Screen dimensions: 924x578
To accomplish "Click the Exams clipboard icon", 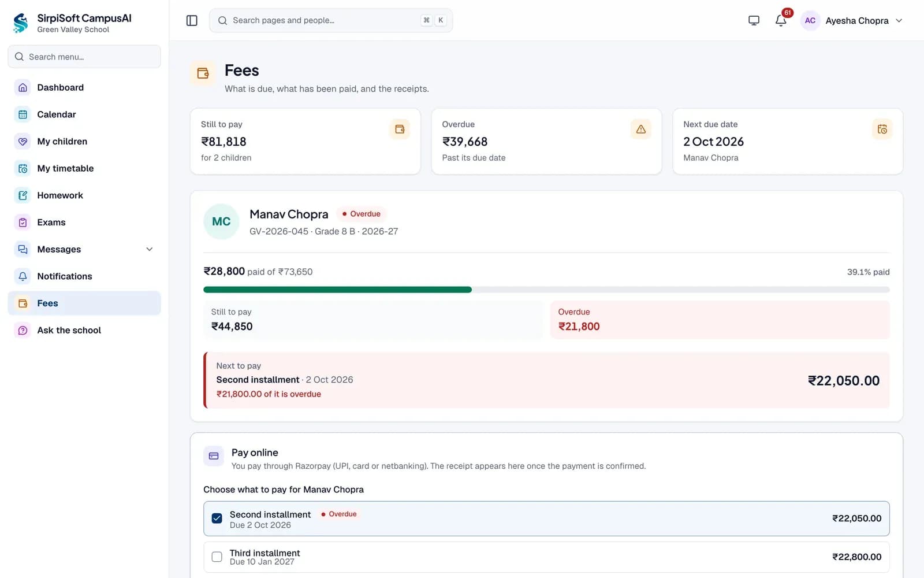I will 23,223.
